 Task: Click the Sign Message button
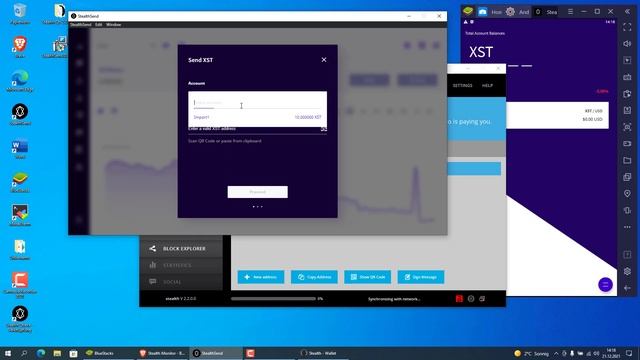click(x=421, y=277)
